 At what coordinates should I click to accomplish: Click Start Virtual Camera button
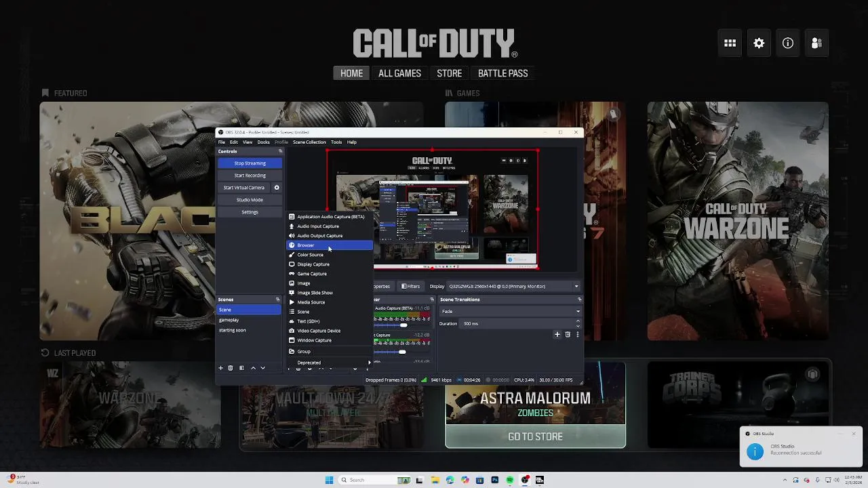point(244,188)
